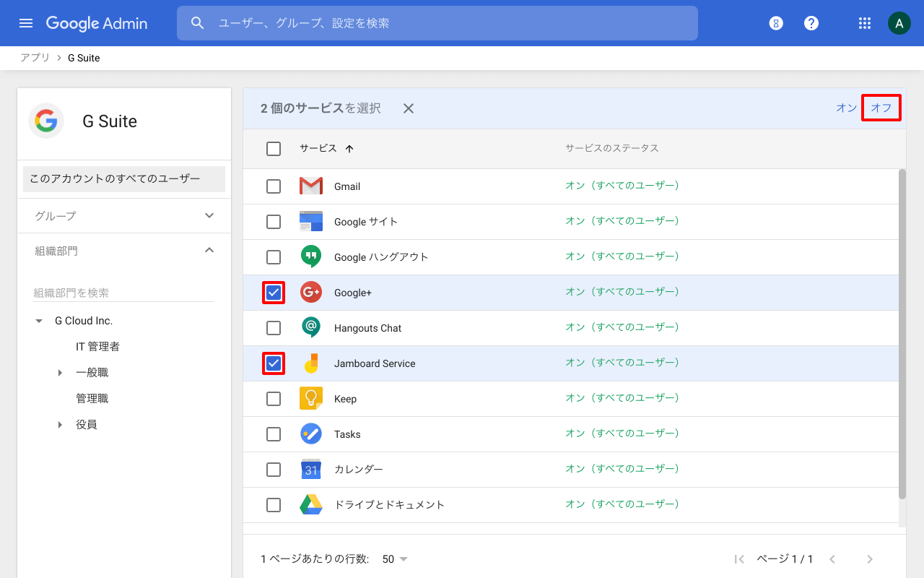The height and width of the screenshot is (578, 924).
Task: Open the main hamburger menu
Action: click(26, 23)
